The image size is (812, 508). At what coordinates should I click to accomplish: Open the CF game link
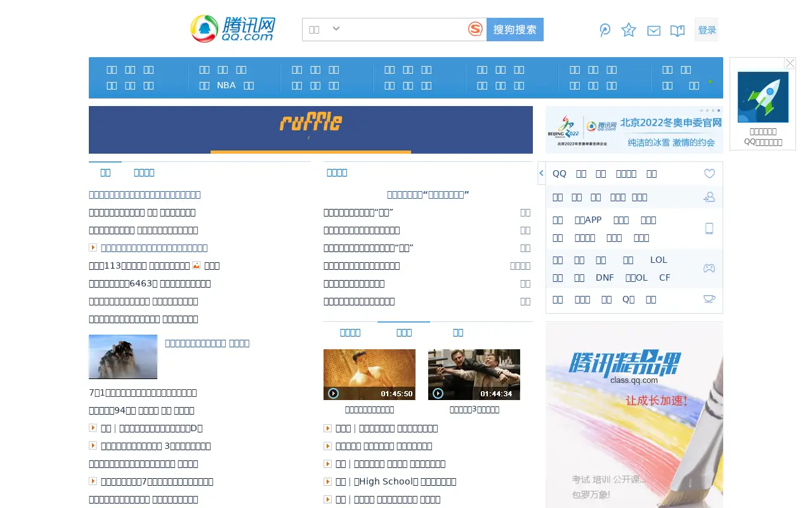click(665, 277)
